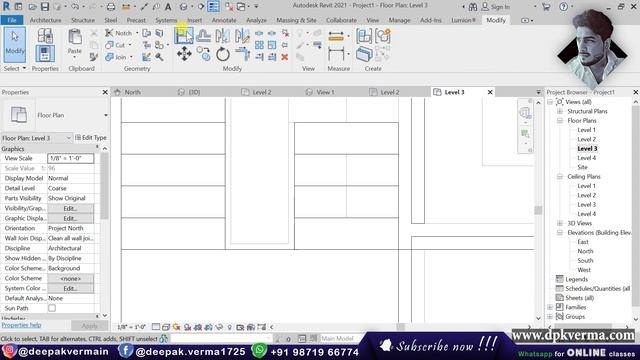Select Mirror - Pick Axis tool

pos(222,36)
